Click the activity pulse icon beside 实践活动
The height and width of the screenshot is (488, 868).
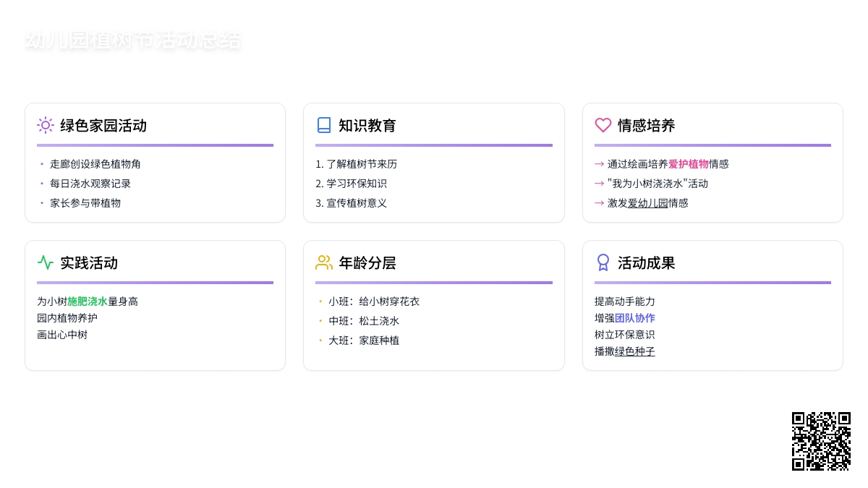(46, 262)
